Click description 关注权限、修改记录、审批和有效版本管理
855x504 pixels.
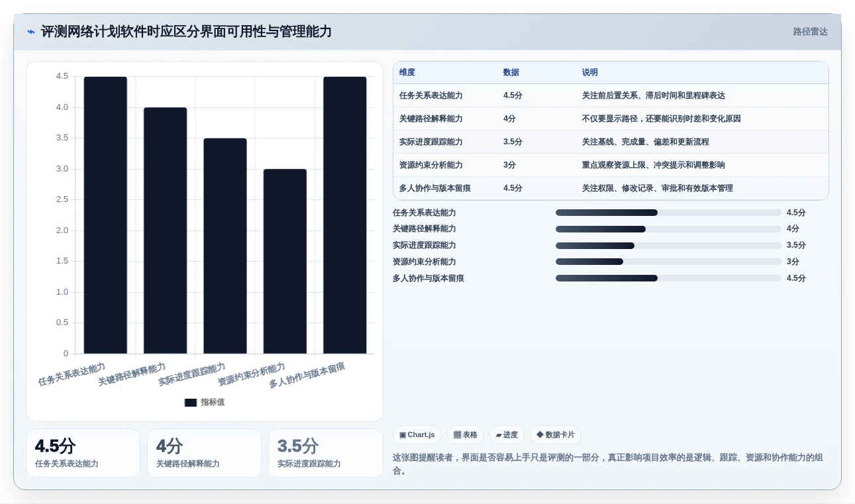coord(658,189)
